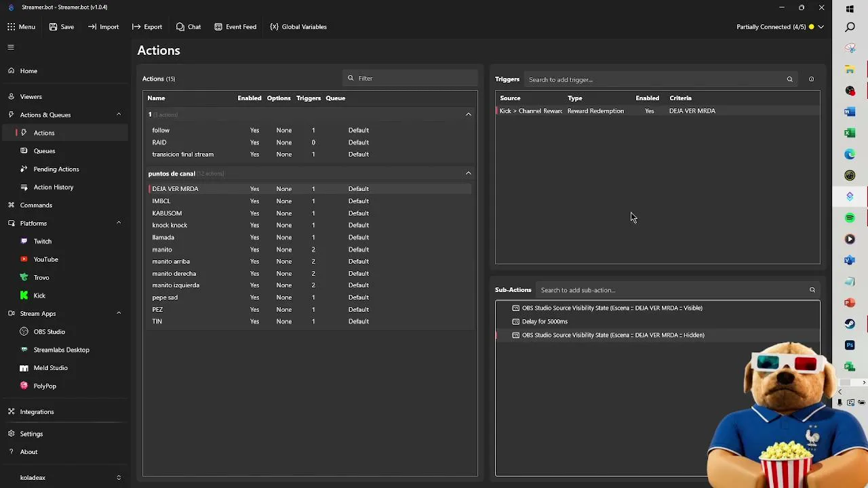
Task: Open the About page
Action: pos(28,451)
